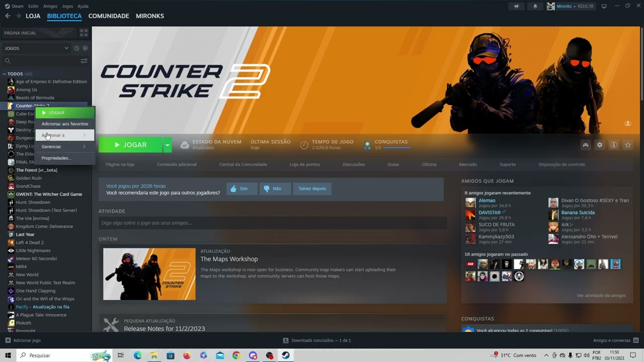Click PÁGINA INICIAL button

pyautogui.click(x=39, y=33)
